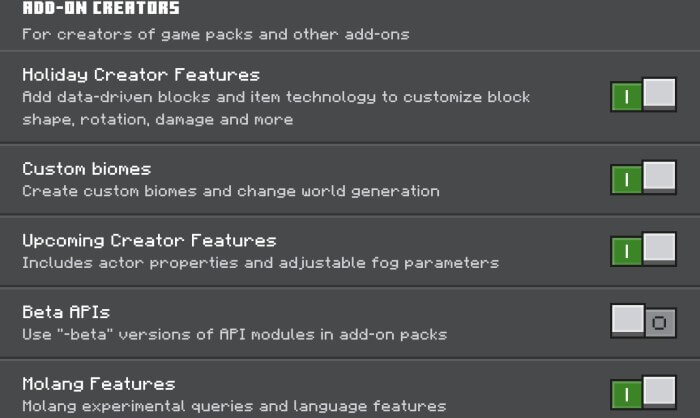Click the green on indicator for Upcoming Creator Features
This screenshot has width=700, height=418.
pos(626,250)
